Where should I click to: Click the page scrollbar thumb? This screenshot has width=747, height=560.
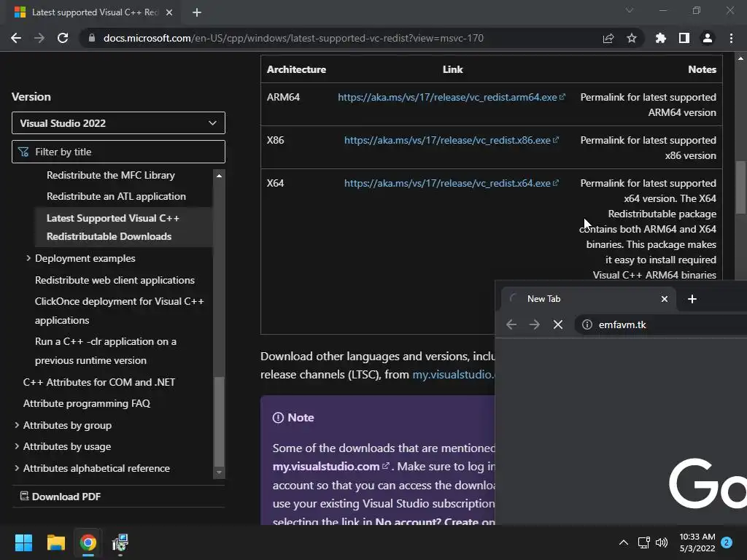tap(740, 187)
